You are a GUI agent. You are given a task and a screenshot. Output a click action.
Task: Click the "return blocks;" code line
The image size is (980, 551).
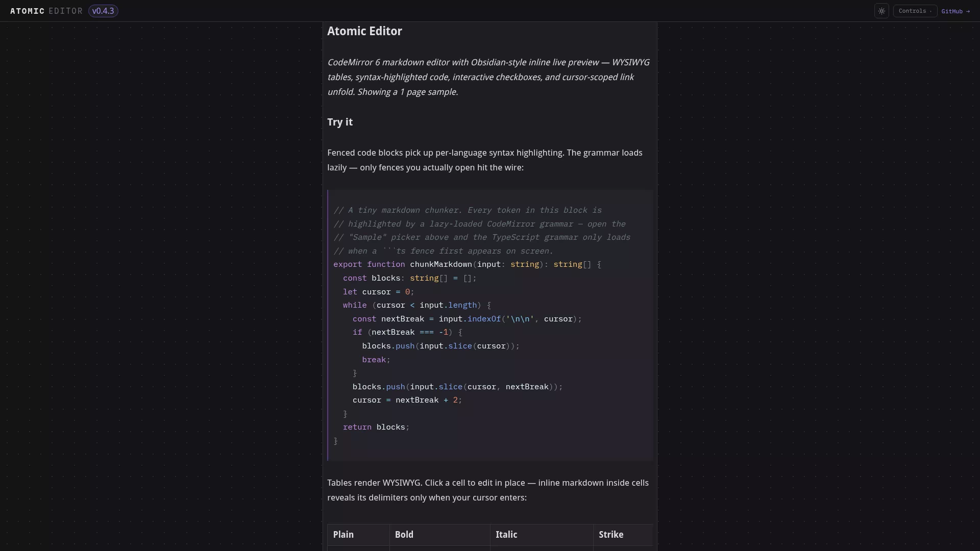pos(376,427)
